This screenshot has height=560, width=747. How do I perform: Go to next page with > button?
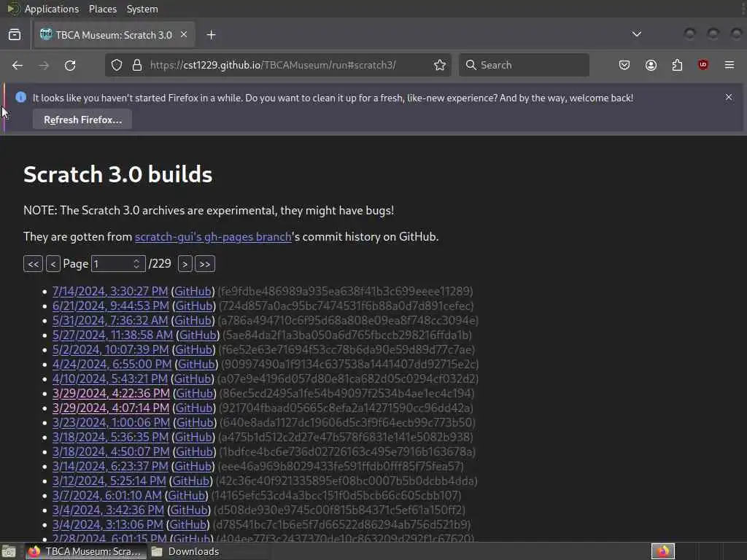point(185,264)
